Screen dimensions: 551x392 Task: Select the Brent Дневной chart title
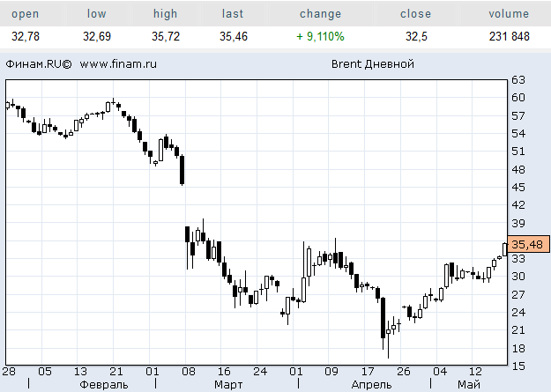[372, 64]
